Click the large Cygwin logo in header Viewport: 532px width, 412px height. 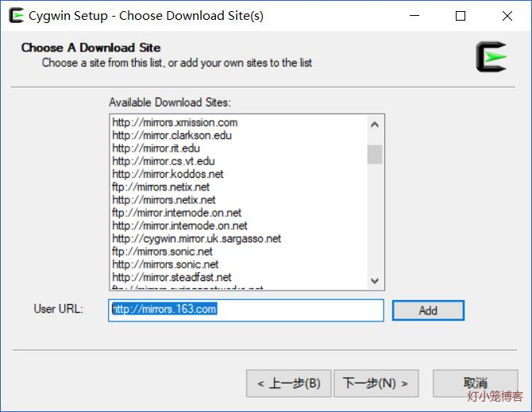(x=491, y=56)
